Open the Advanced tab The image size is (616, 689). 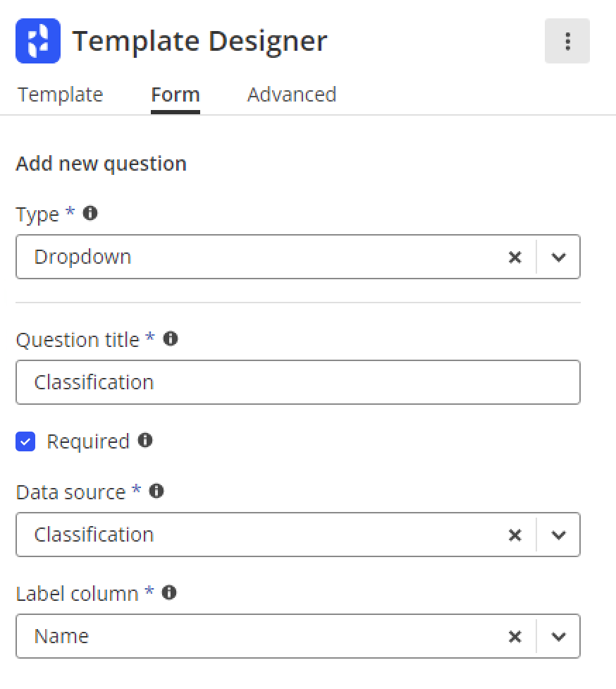click(292, 95)
